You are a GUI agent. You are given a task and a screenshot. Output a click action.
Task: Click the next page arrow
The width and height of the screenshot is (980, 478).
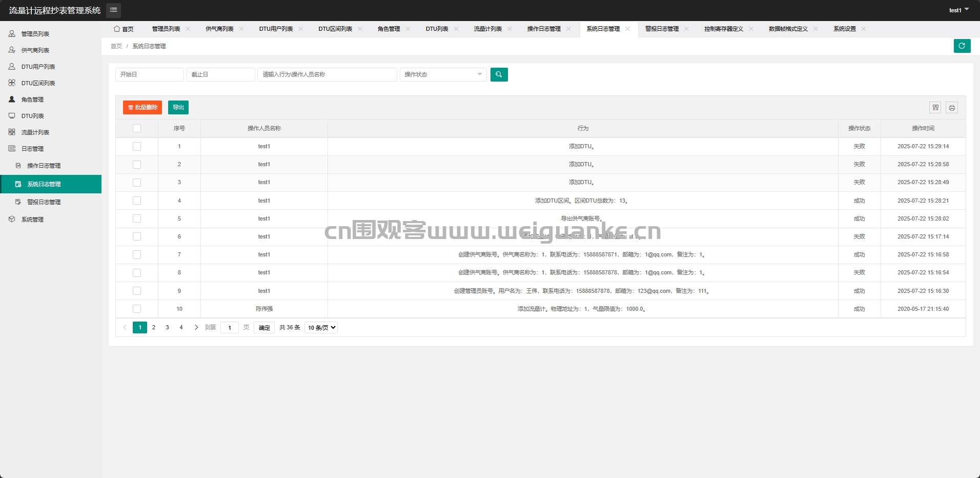tap(196, 327)
